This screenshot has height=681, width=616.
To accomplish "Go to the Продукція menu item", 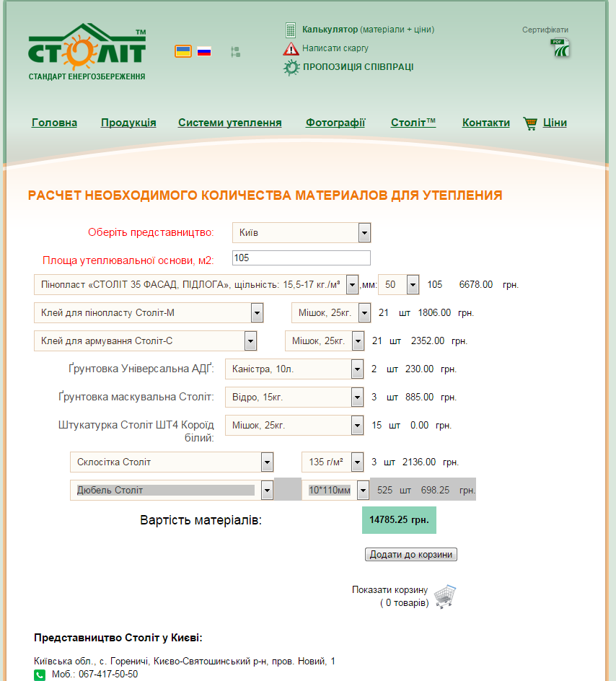I will point(128,123).
